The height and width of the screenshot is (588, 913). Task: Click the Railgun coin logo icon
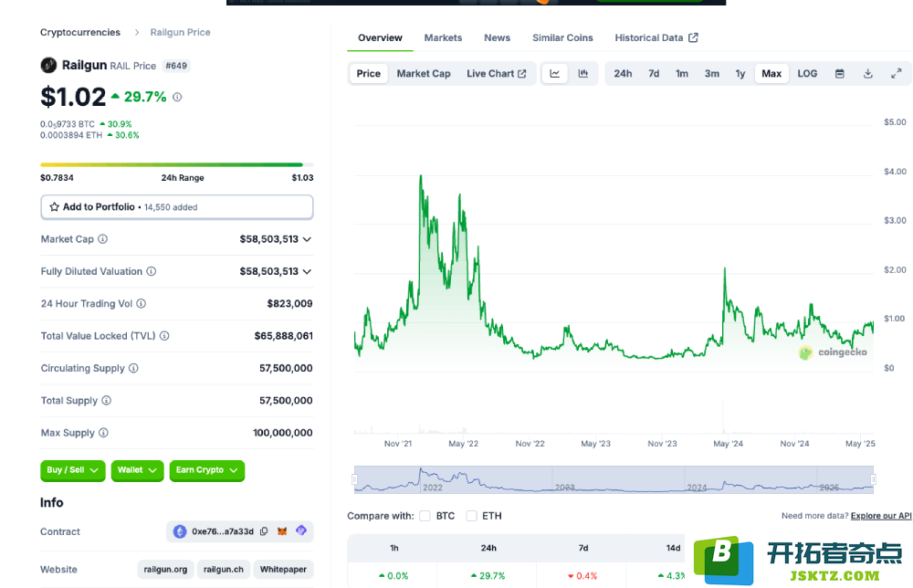point(48,65)
